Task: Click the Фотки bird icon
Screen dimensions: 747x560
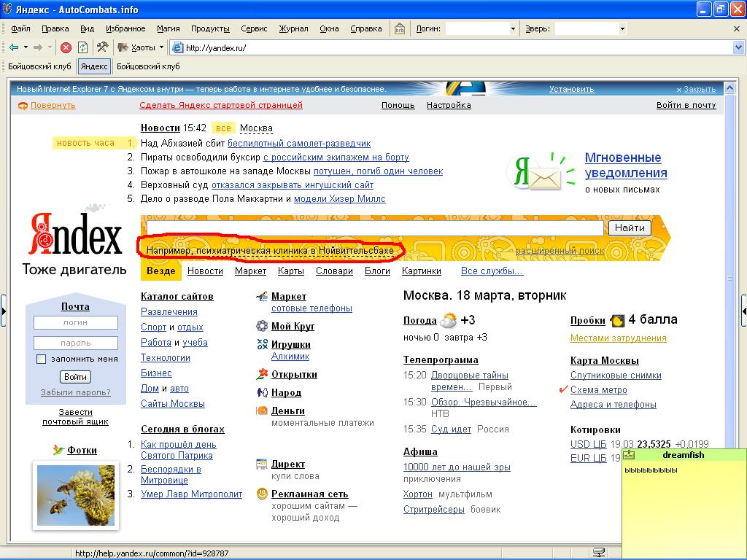Action: pyautogui.click(x=58, y=450)
